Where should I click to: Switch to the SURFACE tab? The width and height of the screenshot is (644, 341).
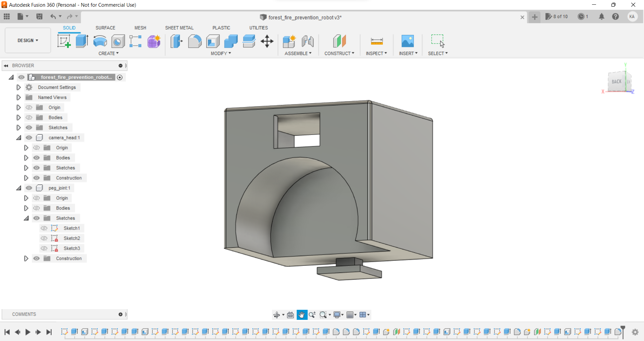pos(105,28)
